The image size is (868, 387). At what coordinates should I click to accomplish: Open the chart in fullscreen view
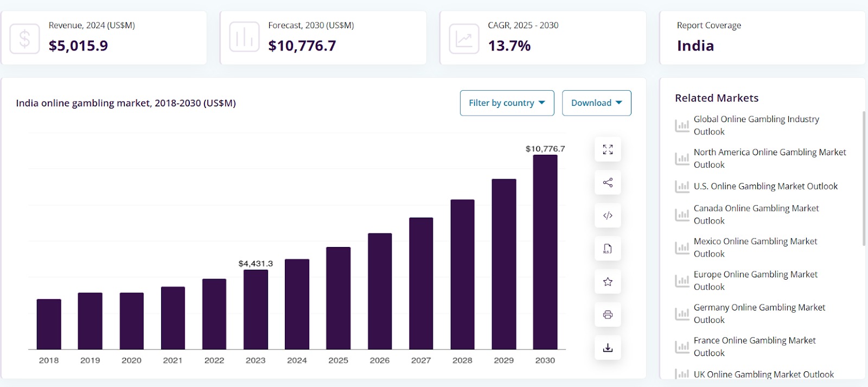click(x=608, y=149)
